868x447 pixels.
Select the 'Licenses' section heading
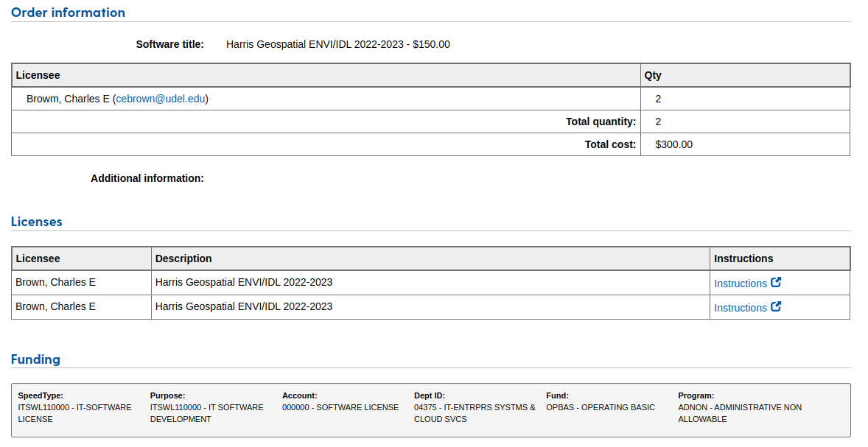pos(37,221)
